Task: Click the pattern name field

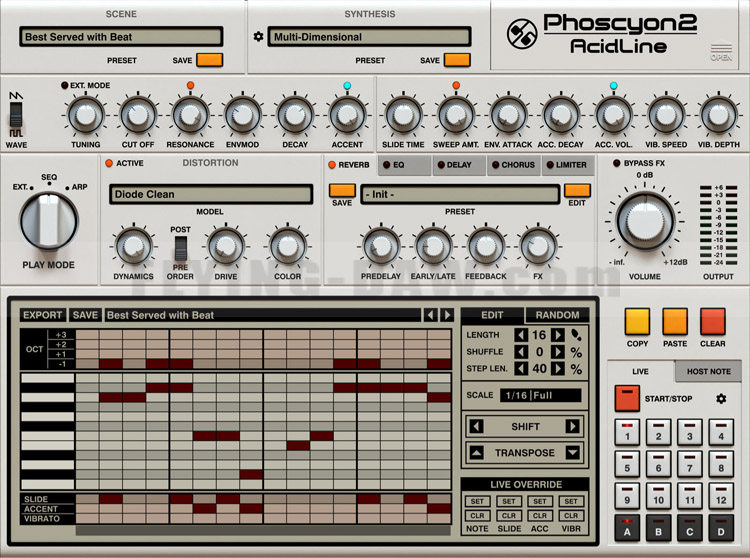Action: (x=262, y=315)
